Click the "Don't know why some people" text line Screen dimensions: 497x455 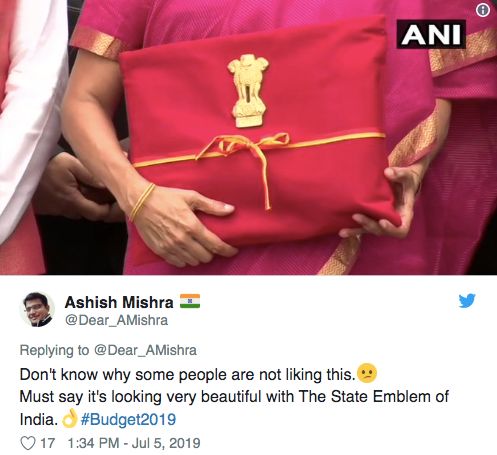click(x=187, y=374)
